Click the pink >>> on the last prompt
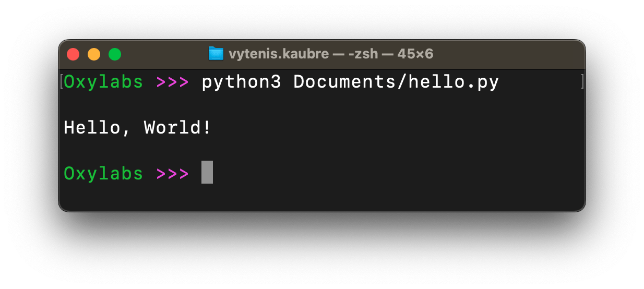The image size is (644, 289). [x=173, y=173]
